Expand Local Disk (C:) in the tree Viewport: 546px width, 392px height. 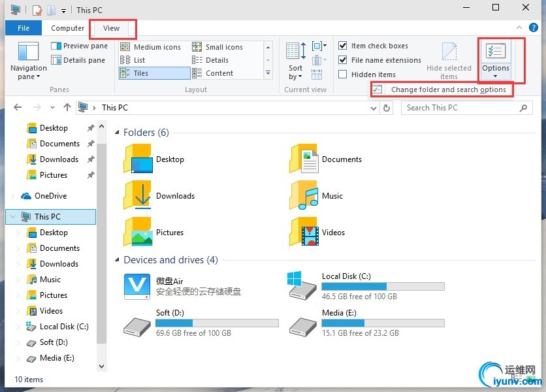(x=18, y=327)
